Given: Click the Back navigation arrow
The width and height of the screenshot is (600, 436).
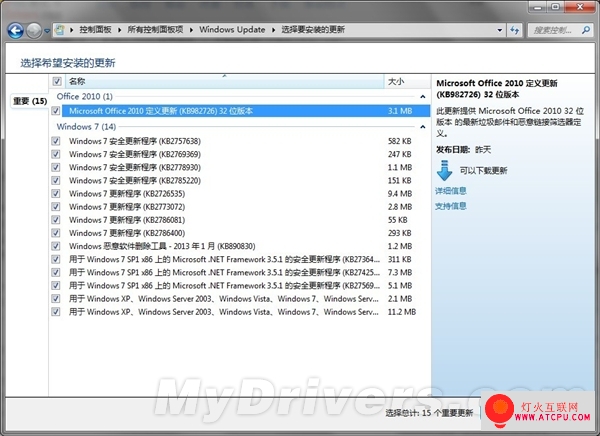Looking at the screenshot, I should [16, 31].
